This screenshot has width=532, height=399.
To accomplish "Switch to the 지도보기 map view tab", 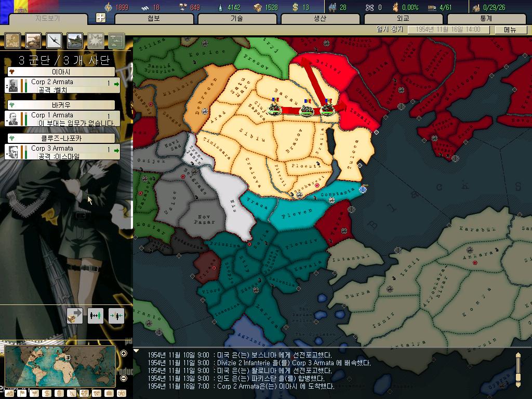I will pyautogui.click(x=47, y=18).
